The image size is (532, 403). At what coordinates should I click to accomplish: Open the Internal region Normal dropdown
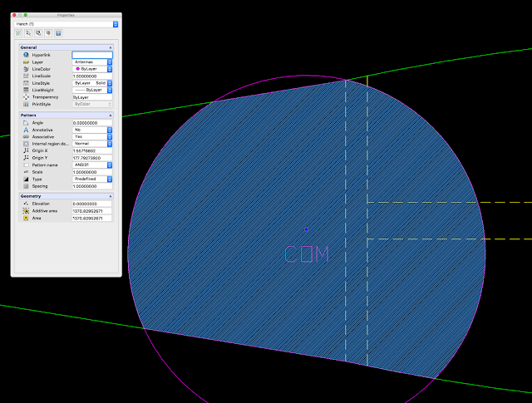pyautogui.click(x=92, y=144)
